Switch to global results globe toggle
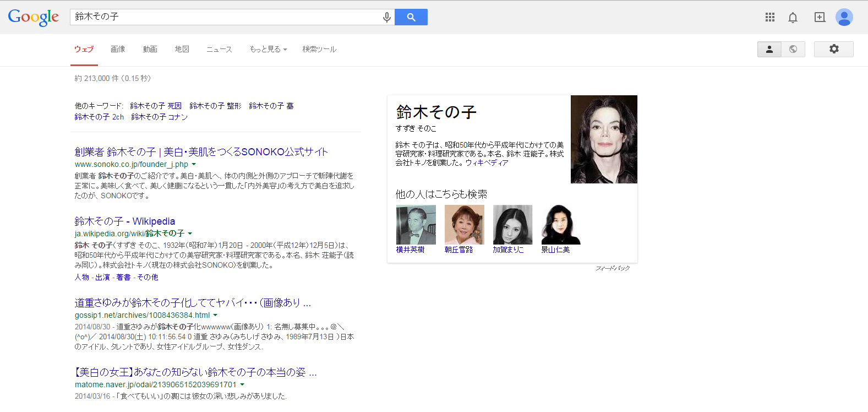 click(x=793, y=49)
